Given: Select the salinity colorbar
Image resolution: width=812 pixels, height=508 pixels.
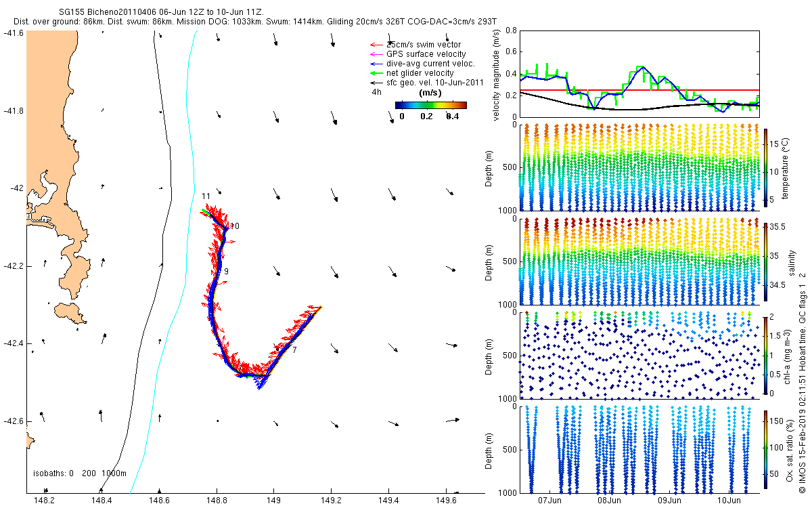Looking at the screenshot, I should [x=765, y=261].
